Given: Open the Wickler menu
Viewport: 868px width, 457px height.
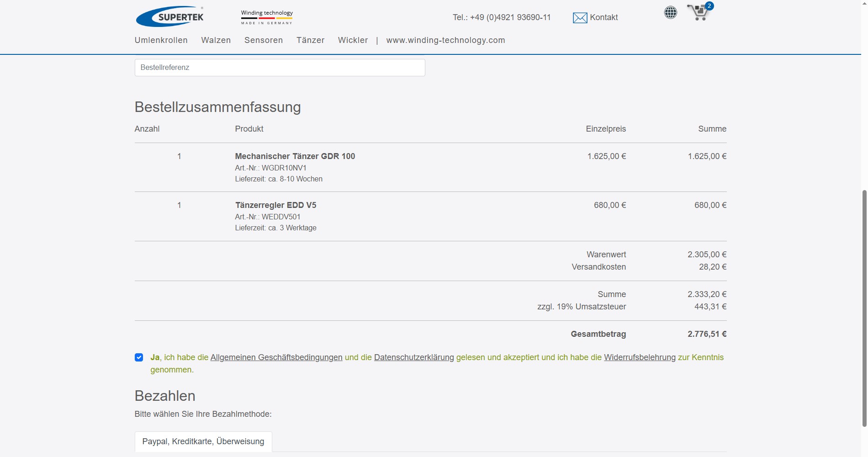Looking at the screenshot, I should [353, 40].
